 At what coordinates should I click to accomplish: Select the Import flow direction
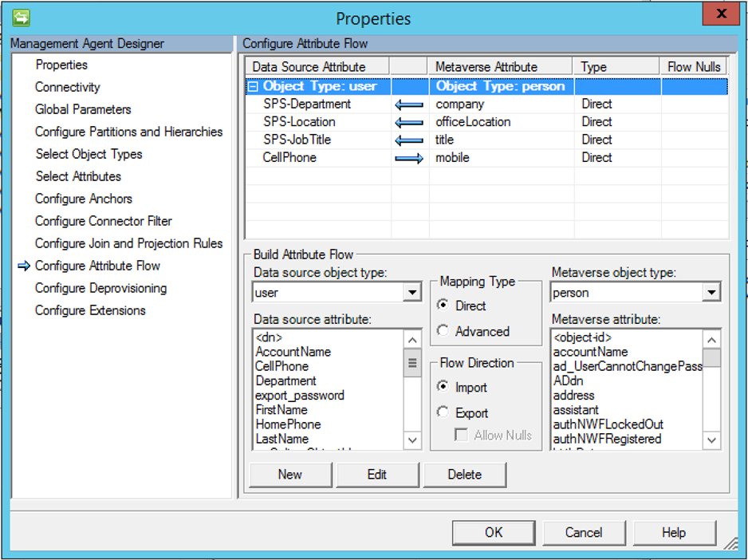coord(443,388)
